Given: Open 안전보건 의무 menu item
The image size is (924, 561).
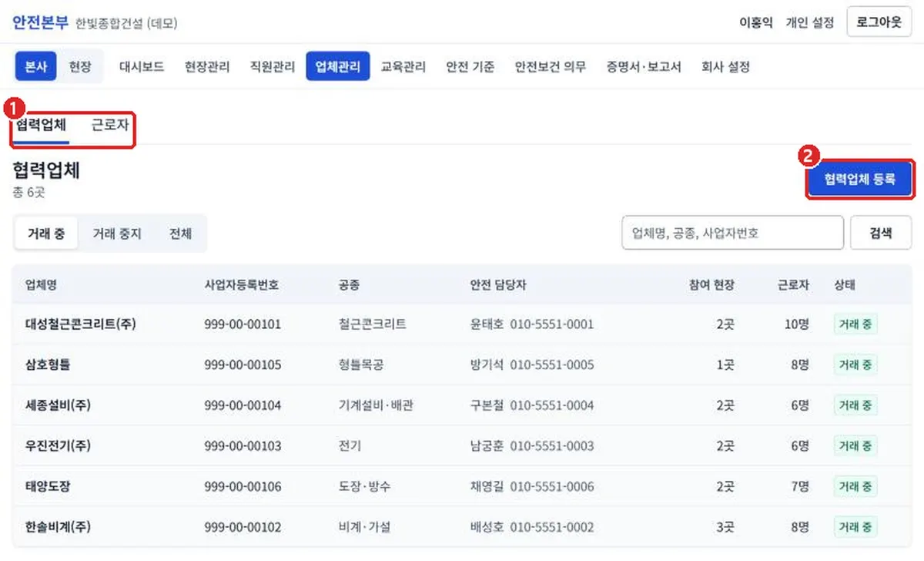Looking at the screenshot, I should coord(551,66).
